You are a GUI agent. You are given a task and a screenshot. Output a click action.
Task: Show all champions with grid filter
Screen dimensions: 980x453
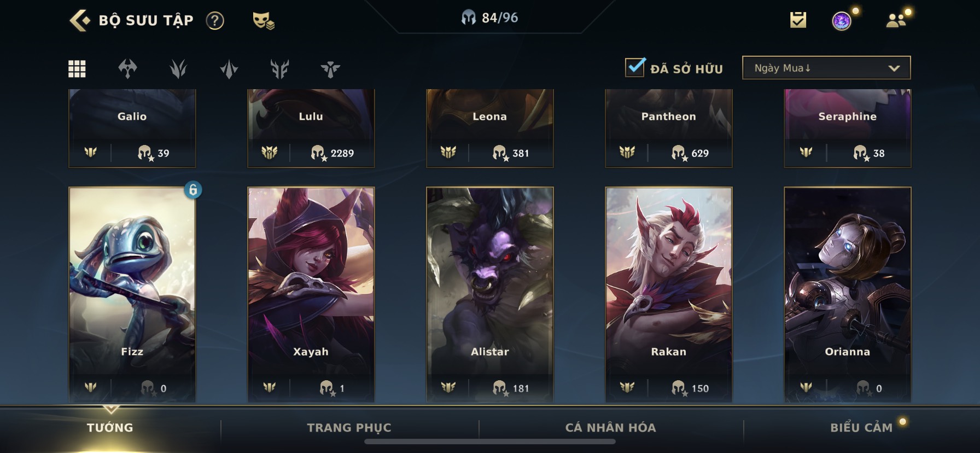(x=77, y=69)
